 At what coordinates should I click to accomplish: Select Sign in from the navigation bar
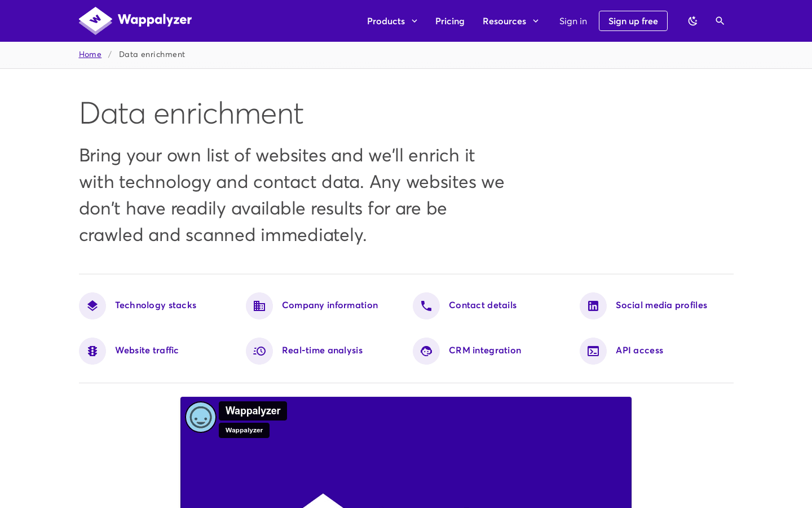point(573,21)
